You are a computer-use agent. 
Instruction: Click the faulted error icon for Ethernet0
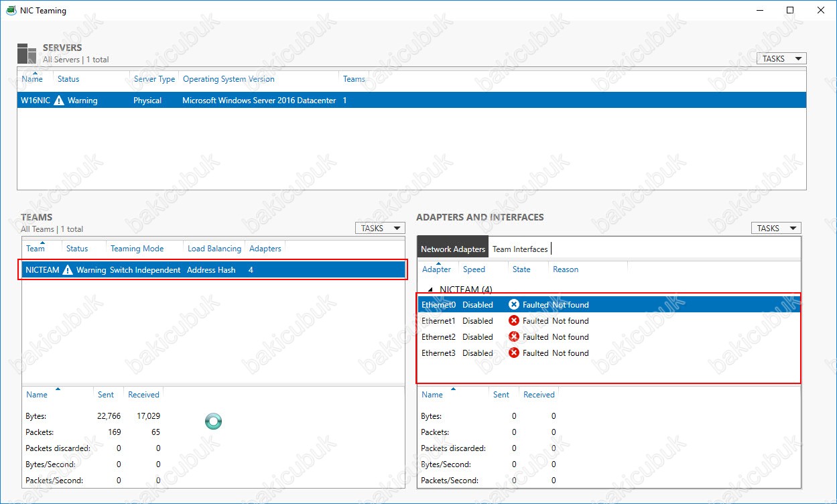[x=514, y=305]
